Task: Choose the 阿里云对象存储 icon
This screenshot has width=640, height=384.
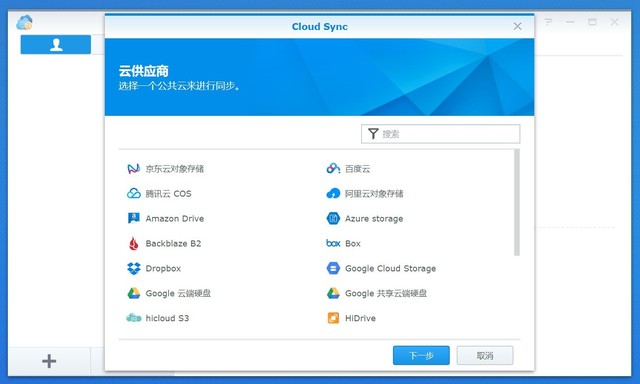Action: click(333, 193)
